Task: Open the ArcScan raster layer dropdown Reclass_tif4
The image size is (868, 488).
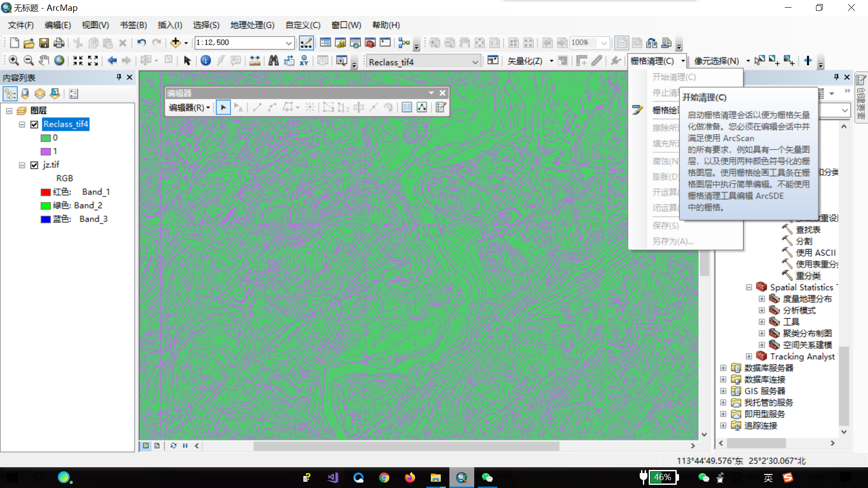Action: [x=475, y=62]
